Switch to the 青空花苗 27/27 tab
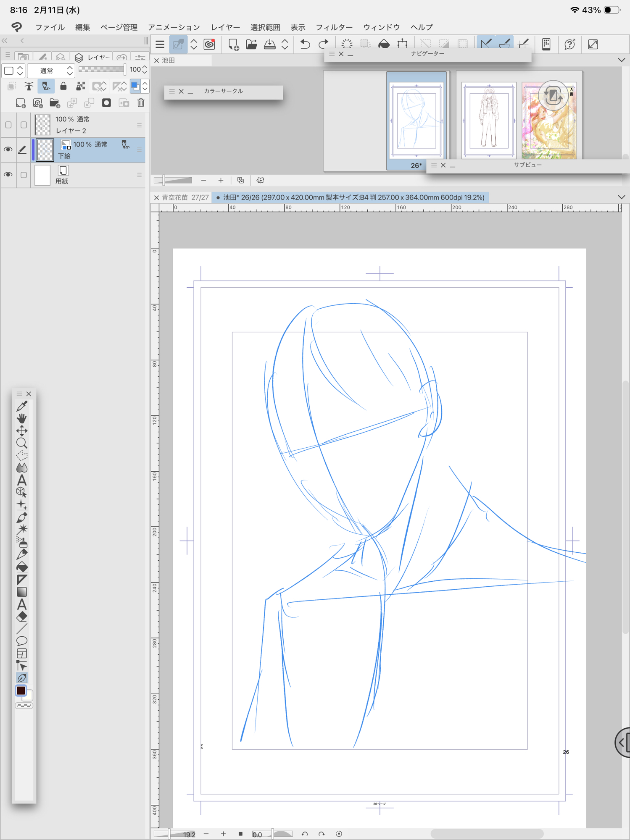This screenshot has height=840, width=630. tap(185, 197)
